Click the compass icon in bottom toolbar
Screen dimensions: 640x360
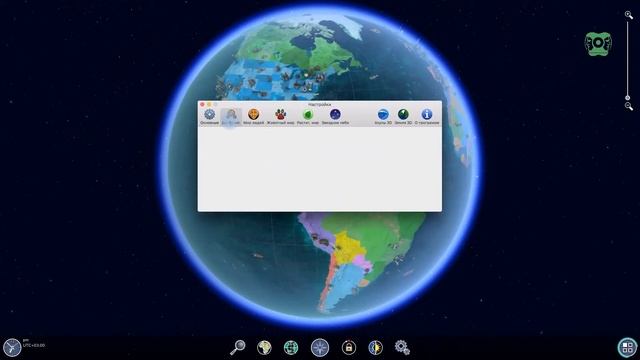(x=320, y=347)
